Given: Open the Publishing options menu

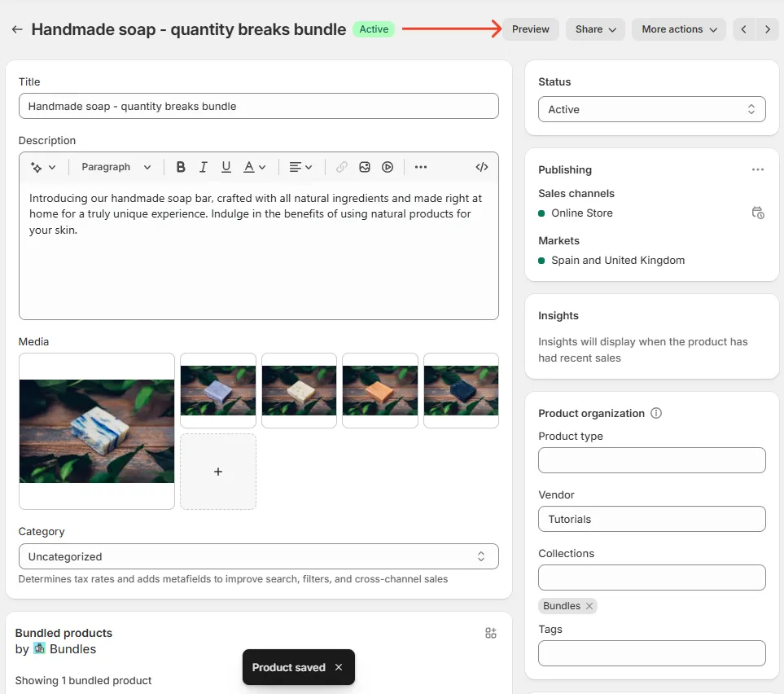Looking at the screenshot, I should point(758,169).
